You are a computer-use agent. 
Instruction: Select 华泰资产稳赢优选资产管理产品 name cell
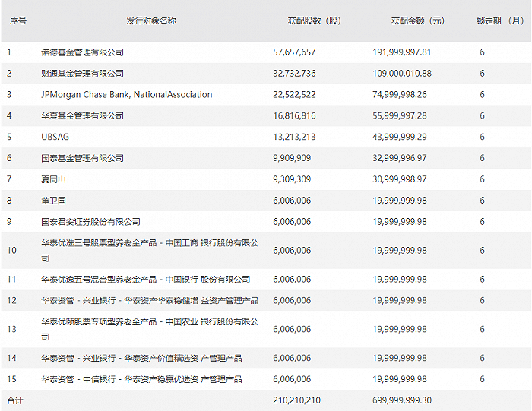pyautogui.click(x=141, y=379)
